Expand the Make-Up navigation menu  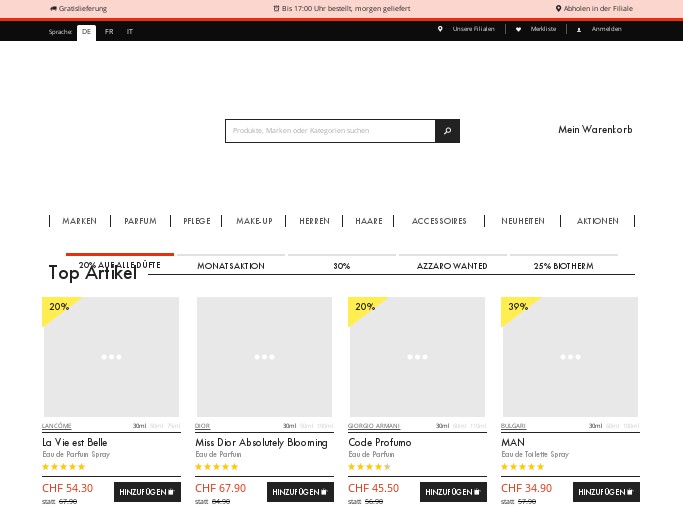[254, 221]
